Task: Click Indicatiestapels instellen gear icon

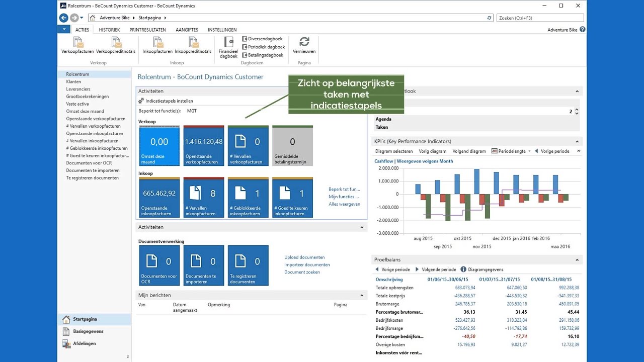Action: point(141,101)
